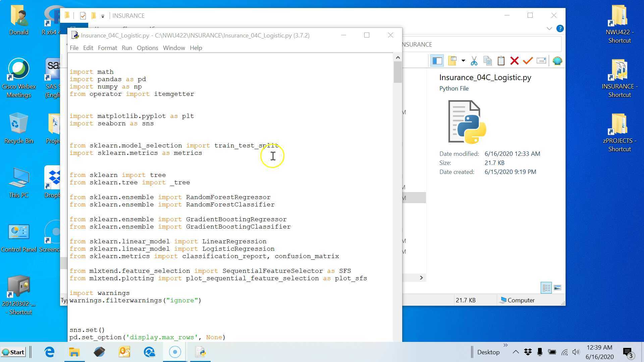Click the orange checkmark toolbar icon

pyautogui.click(x=527, y=61)
